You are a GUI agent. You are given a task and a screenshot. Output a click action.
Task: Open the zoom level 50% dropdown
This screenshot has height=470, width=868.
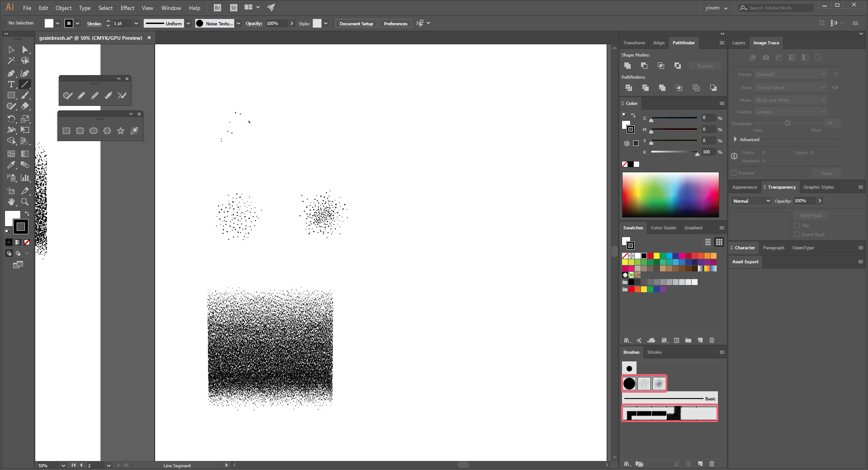pyautogui.click(x=63, y=465)
